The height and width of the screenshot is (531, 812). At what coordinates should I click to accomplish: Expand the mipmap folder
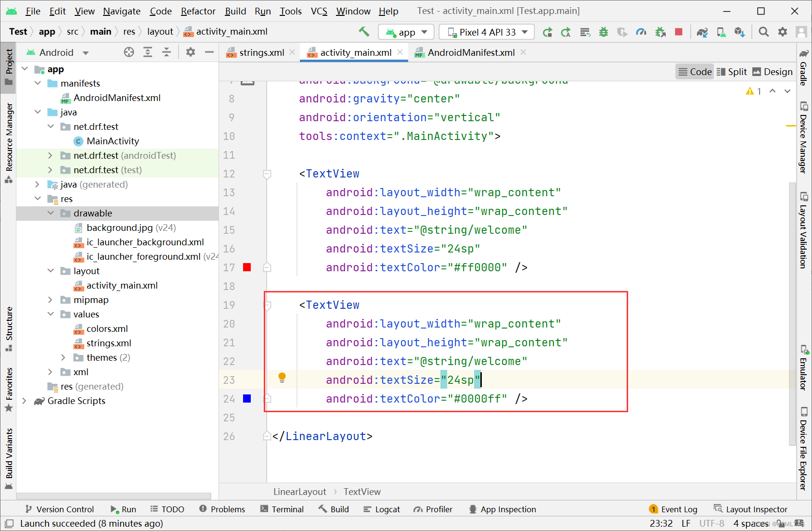(51, 300)
